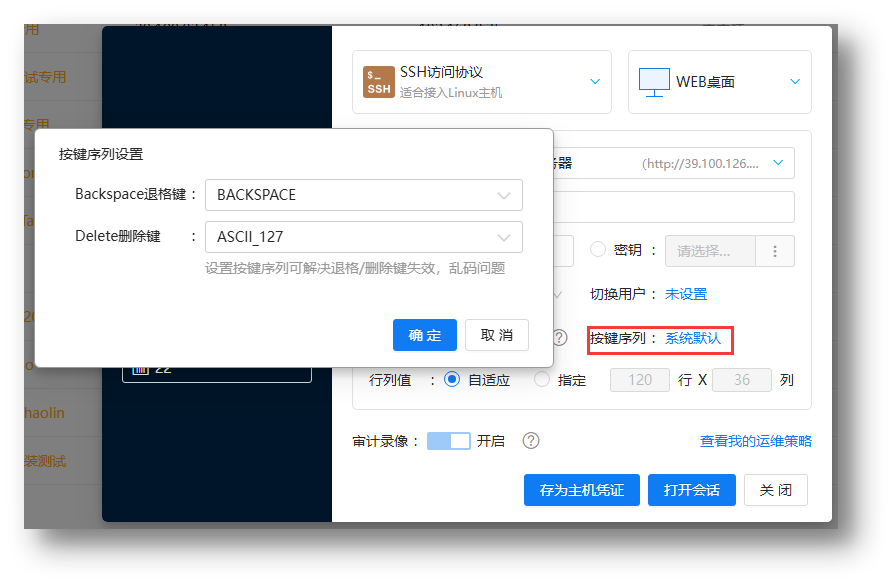The width and height of the screenshot is (896, 587).
Task: Click the 打开会话 button
Action: click(x=691, y=490)
